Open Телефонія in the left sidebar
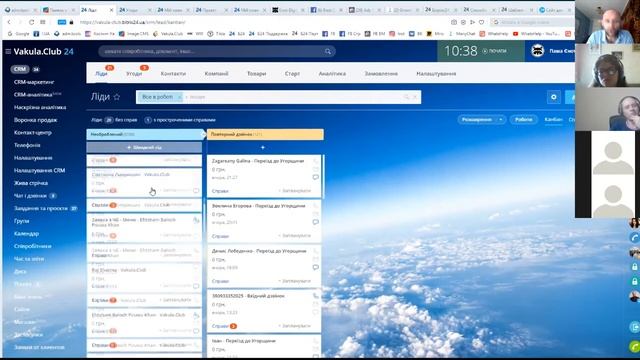The image size is (640, 360). click(27, 145)
